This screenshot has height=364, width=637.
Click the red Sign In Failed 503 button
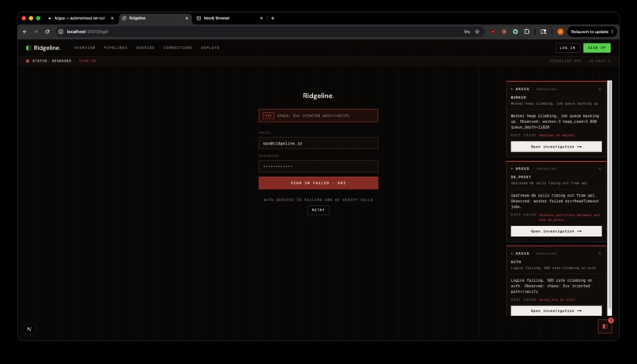318,183
